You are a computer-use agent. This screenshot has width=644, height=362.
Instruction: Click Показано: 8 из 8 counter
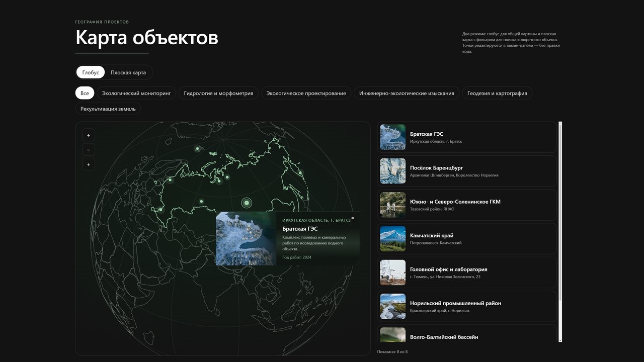coord(392,351)
